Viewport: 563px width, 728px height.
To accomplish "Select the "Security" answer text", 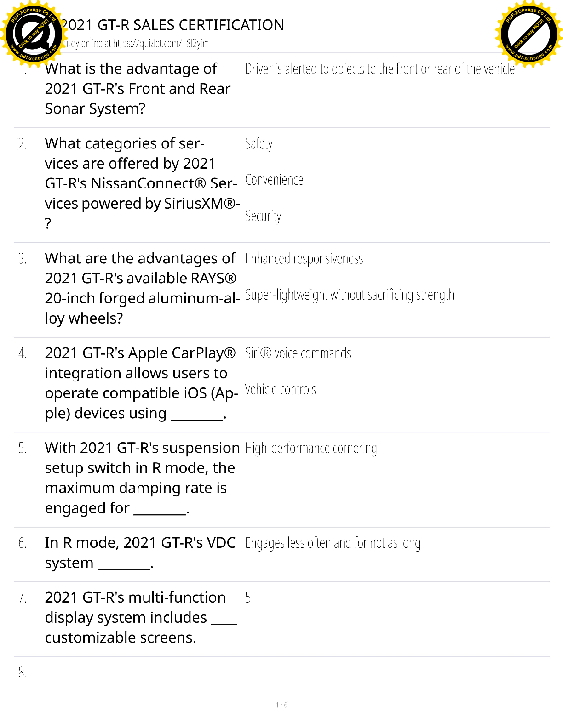I will (263, 216).
